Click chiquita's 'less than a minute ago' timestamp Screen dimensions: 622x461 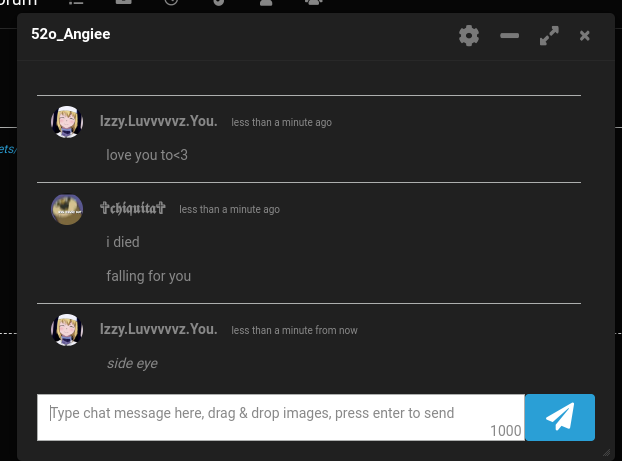pos(229,209)
